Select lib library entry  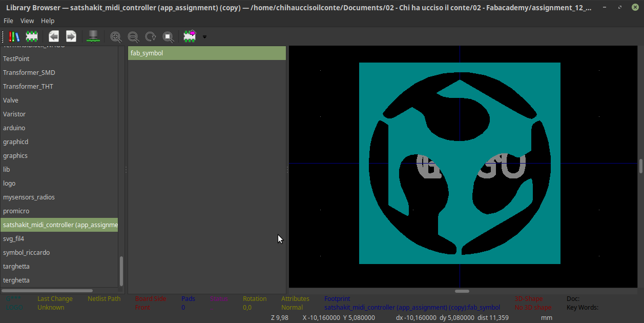59,170
